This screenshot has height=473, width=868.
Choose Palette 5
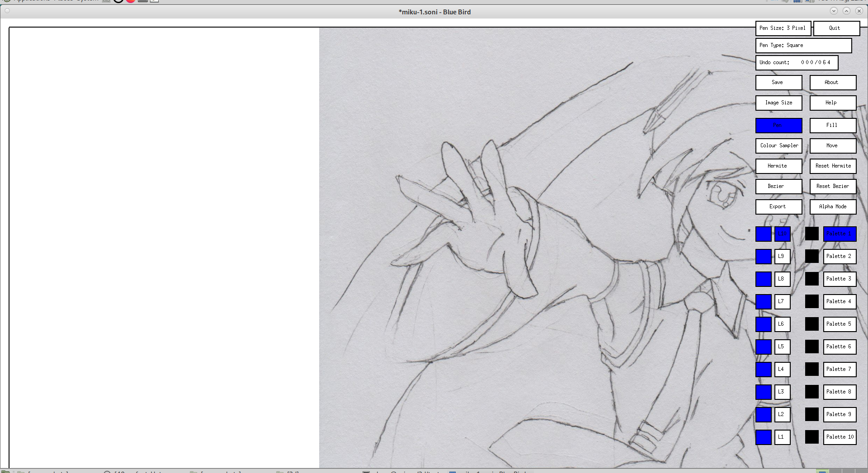pos(840,324)
